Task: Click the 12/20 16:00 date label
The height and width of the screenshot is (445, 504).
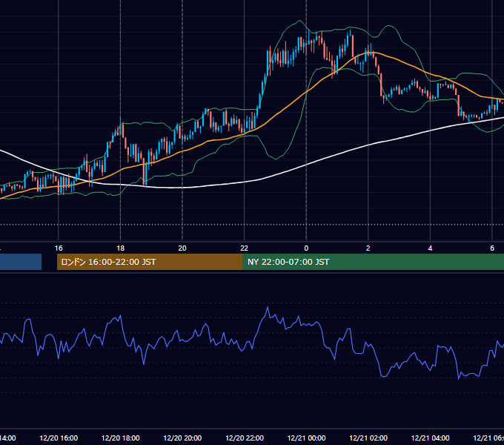Action: pos(59,438)
